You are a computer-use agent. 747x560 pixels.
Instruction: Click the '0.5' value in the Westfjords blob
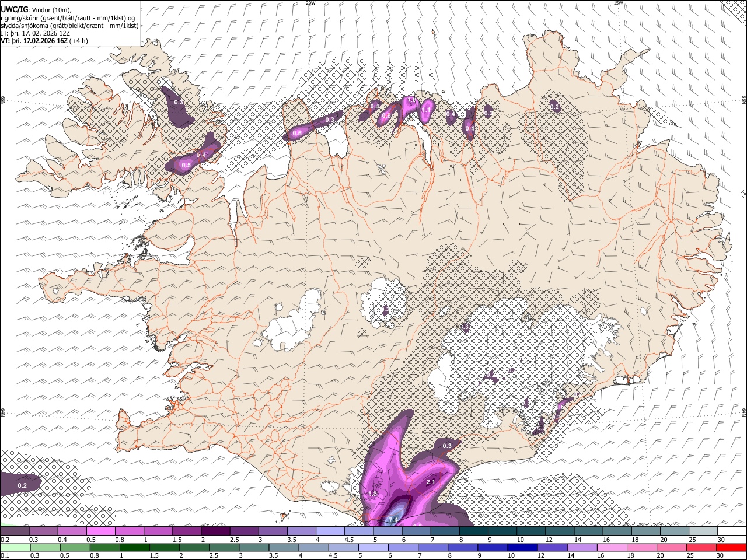(x=186, y=166)
